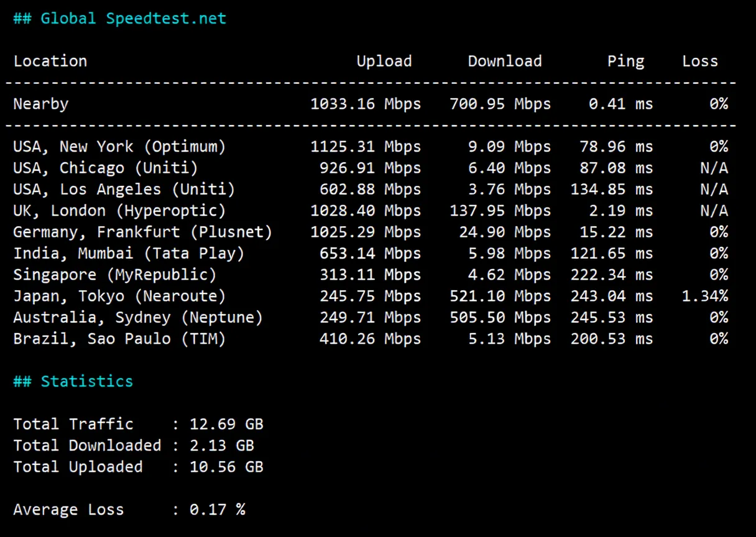Select the Location column header
756x537 pixels.
click(50, 61)
